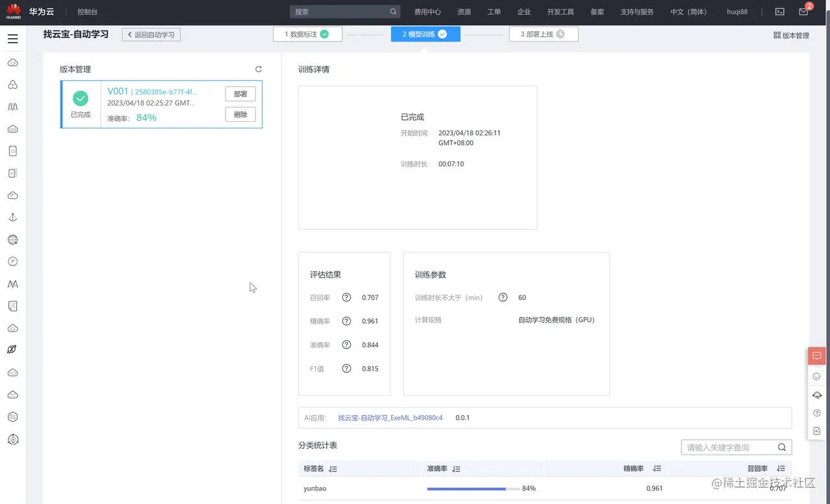Open 企业 in top menu
830x504 pixels.
point(524,12)
